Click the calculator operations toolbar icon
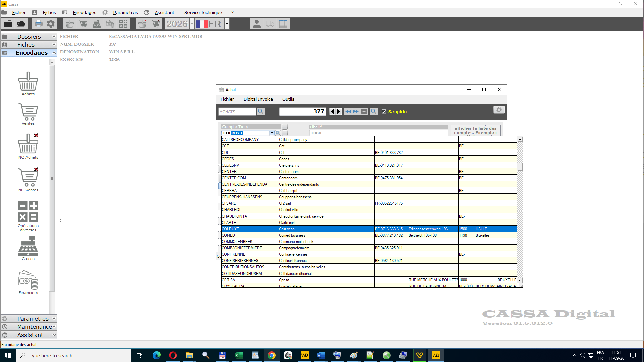Screen dimensions: 644x362 tap(123, 24)
